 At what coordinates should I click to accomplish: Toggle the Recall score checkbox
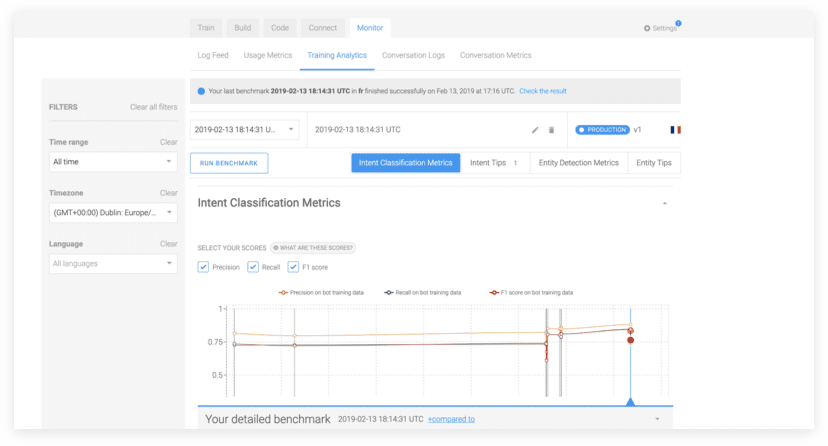click(254, 267)
